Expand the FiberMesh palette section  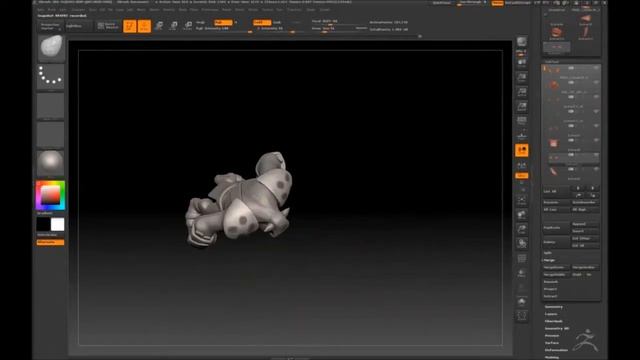pos(554,321)
